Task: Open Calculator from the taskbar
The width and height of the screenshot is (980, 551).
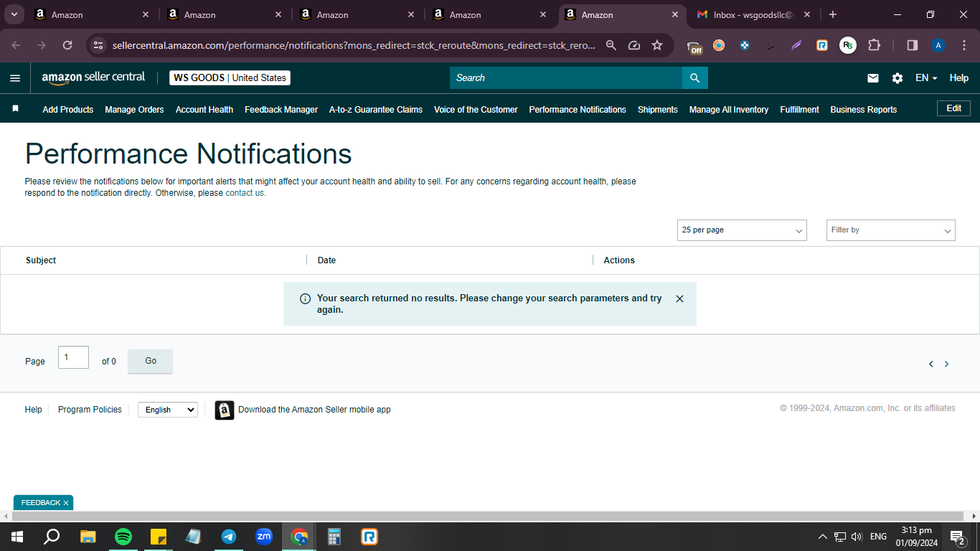Action: 334,537
